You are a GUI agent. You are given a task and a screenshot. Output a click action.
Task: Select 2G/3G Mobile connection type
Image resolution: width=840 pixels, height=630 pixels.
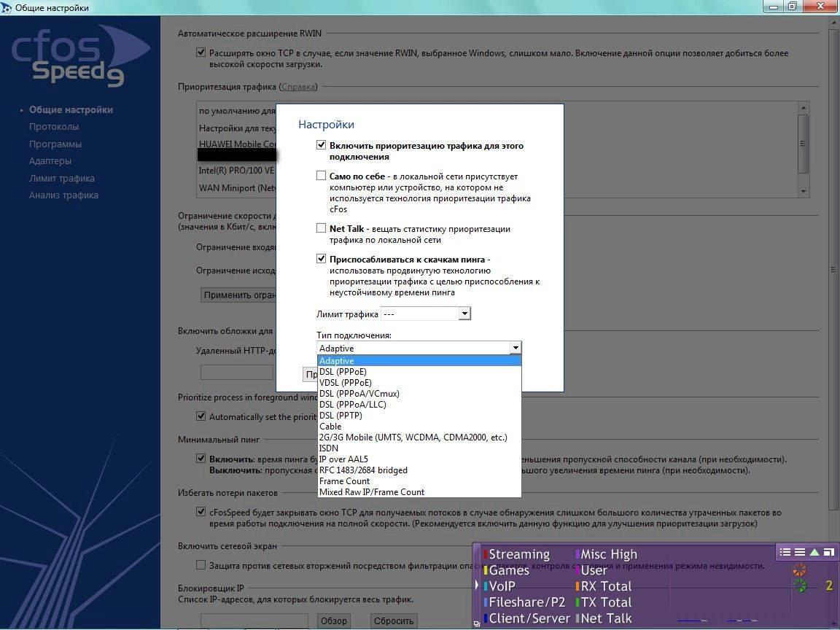419,437
